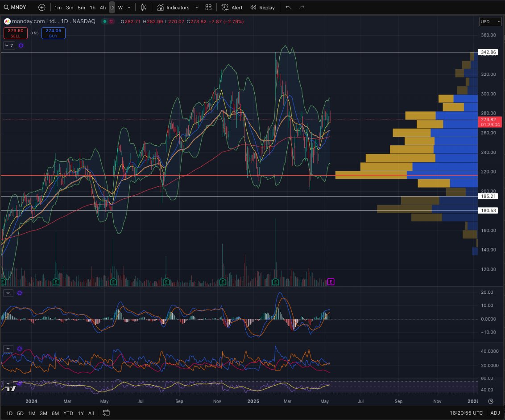Click the purple icon in the MACD pane
Screen dimensions: 505x420
coord(20,293)
